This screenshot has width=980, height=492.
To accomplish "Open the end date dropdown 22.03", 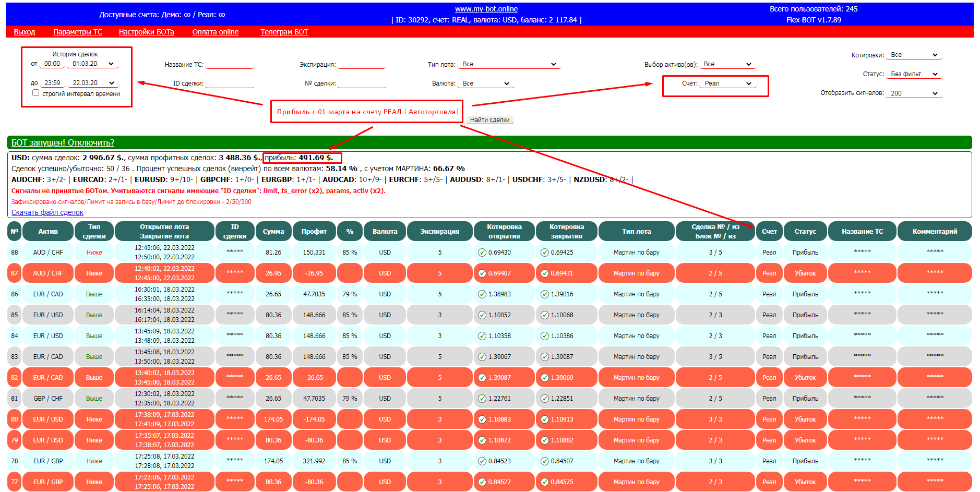I will tap(93, 83).
